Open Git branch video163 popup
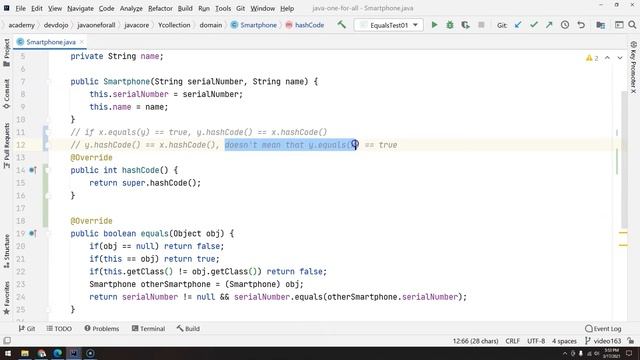Viewport: 640px width, 360px height. coord(603,341)
